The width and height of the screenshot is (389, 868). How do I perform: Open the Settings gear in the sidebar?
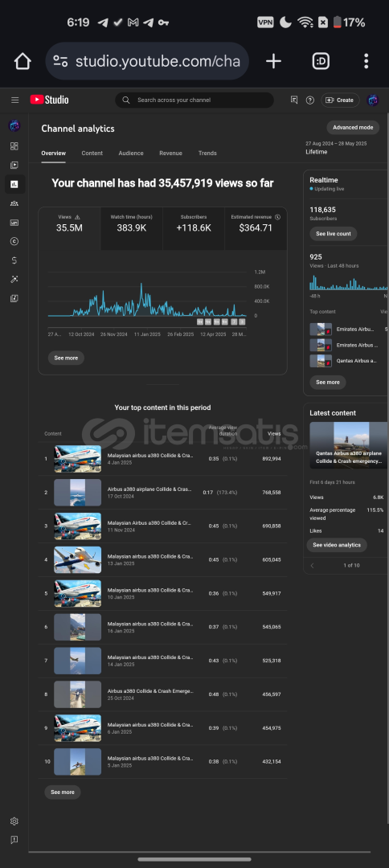[x=14, y=821]
